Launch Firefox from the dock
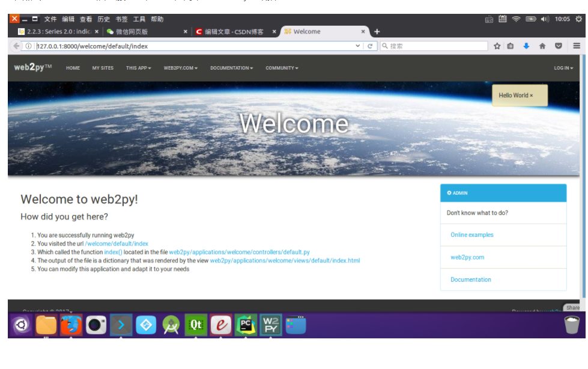 point(71,325)
